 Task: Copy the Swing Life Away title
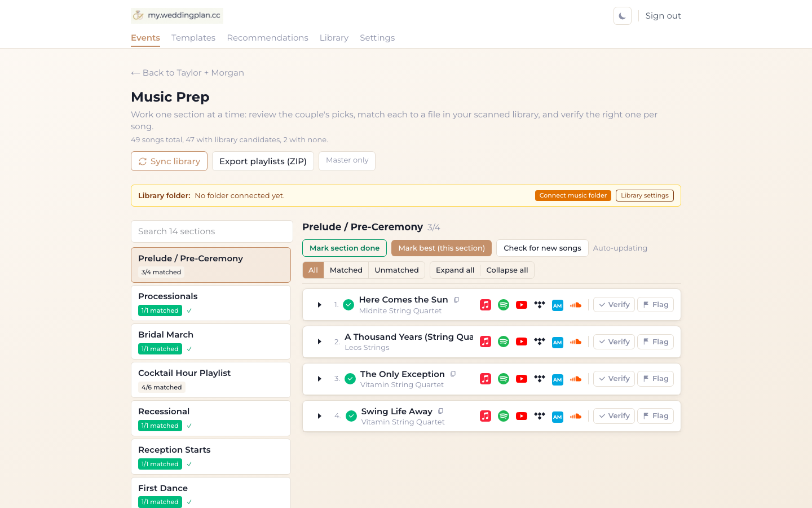click(x=441, y=411)
